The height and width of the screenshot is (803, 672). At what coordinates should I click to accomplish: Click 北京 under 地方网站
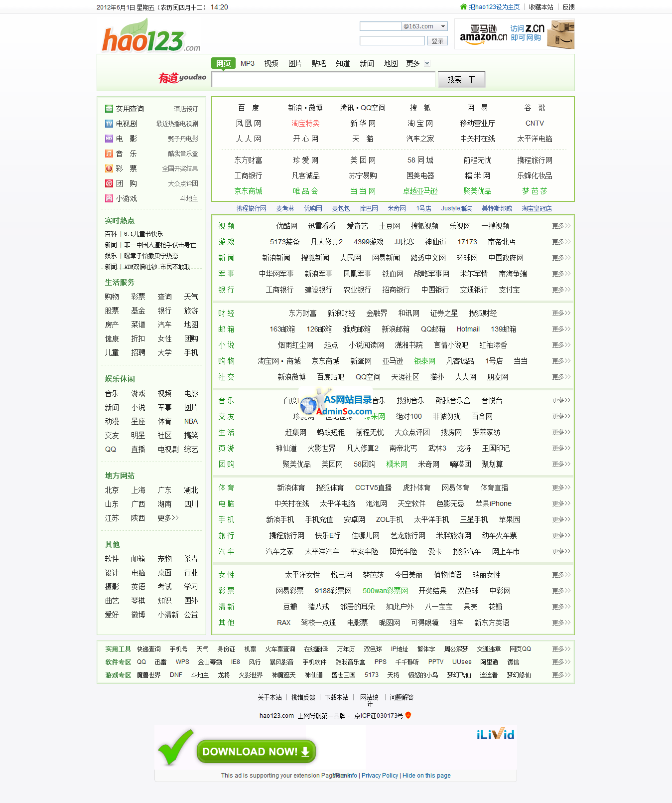click(112, 490)
